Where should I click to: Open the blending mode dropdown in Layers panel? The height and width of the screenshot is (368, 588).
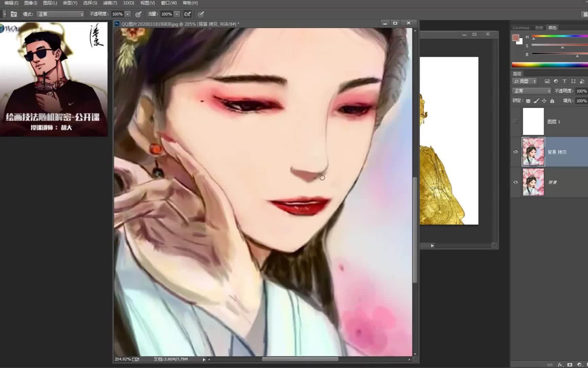(532, 91)
